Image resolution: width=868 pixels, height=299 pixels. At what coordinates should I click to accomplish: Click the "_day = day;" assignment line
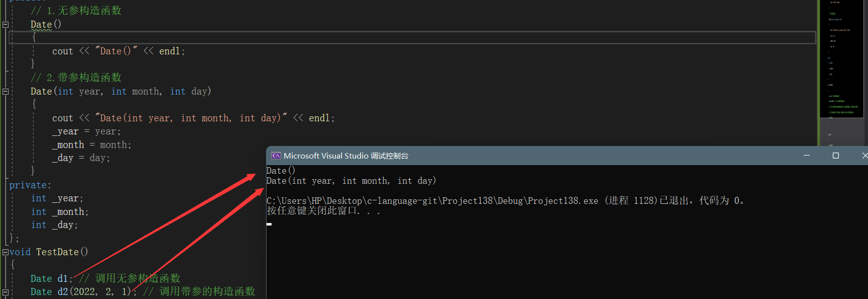pyautogui.click(x=81, y=158)
